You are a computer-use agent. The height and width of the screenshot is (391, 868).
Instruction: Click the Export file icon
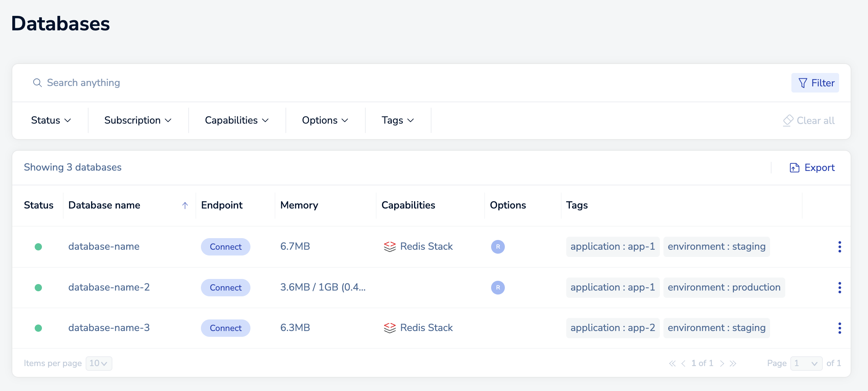tap(794, 168)
